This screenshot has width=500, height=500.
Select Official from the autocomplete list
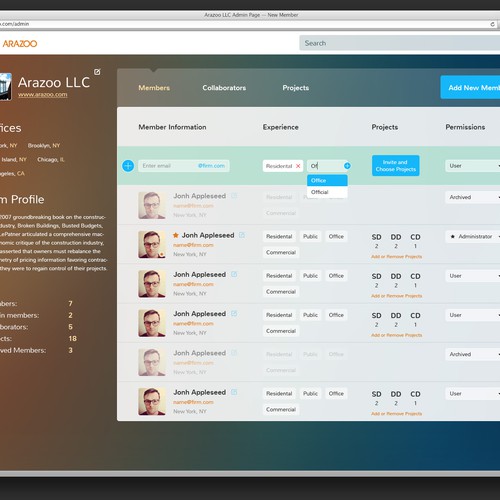[x=327, y=192]
